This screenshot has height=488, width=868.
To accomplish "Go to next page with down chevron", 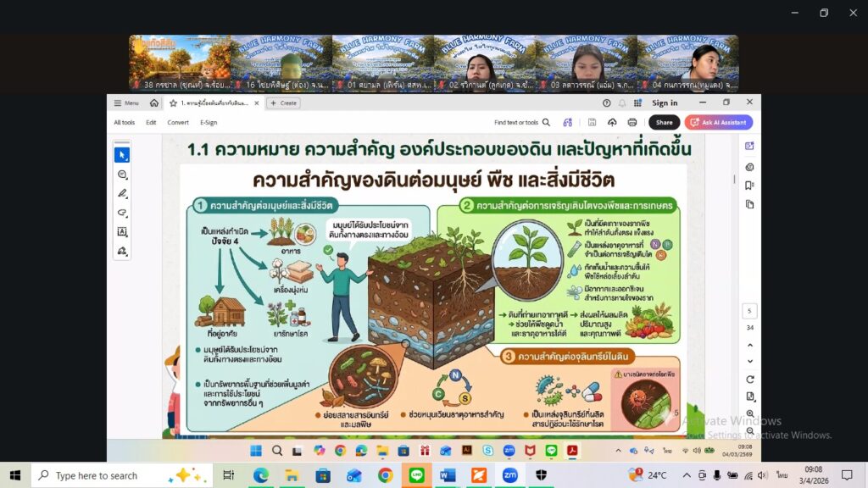I will pos(749,361).
